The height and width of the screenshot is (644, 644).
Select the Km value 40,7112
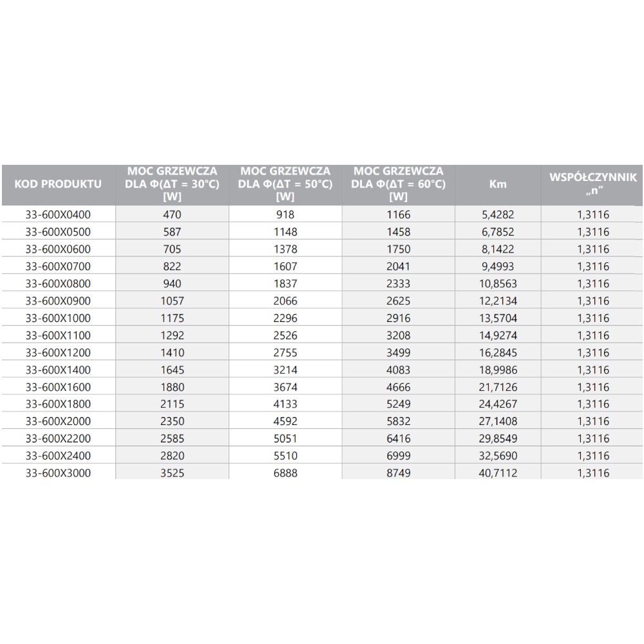(x=498, y=473)
